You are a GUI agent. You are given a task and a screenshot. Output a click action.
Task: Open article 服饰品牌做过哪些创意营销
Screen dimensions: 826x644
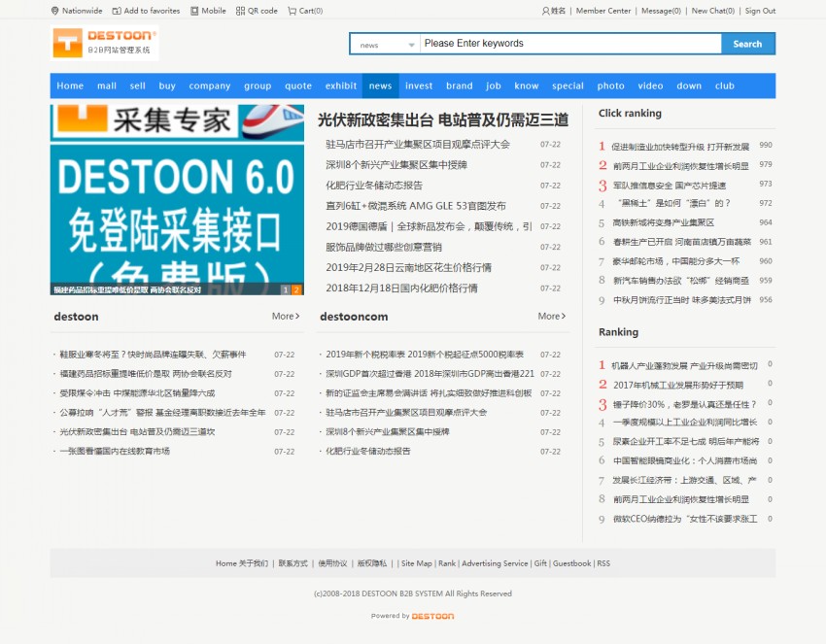384,247
